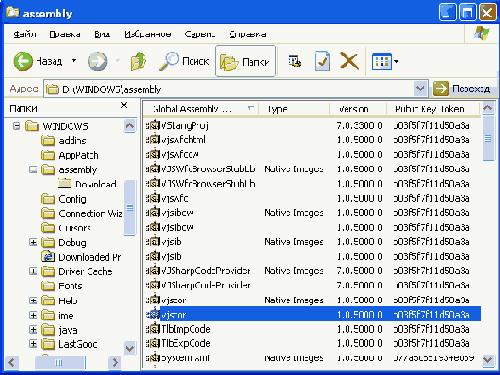Click the Views grid toolbar icon
Viewport: 500px width, 375px height.
click(x=382, y=61)
